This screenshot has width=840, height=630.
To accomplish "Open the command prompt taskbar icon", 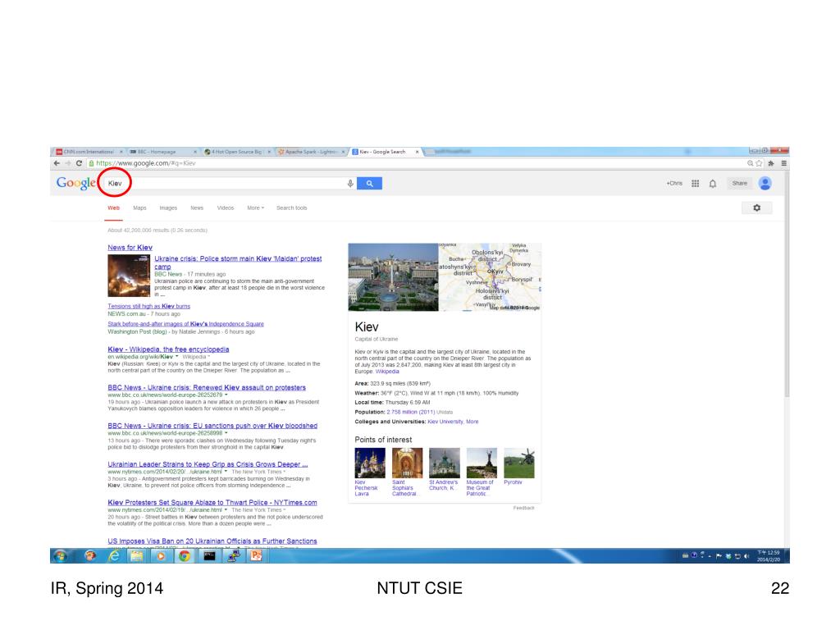I will pos(209,556).
